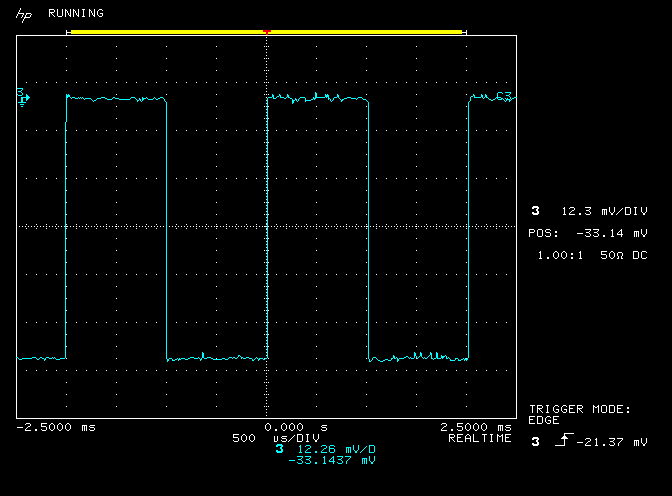
Task: Click the TRIGGER MODE label
Action: (580, 409)
